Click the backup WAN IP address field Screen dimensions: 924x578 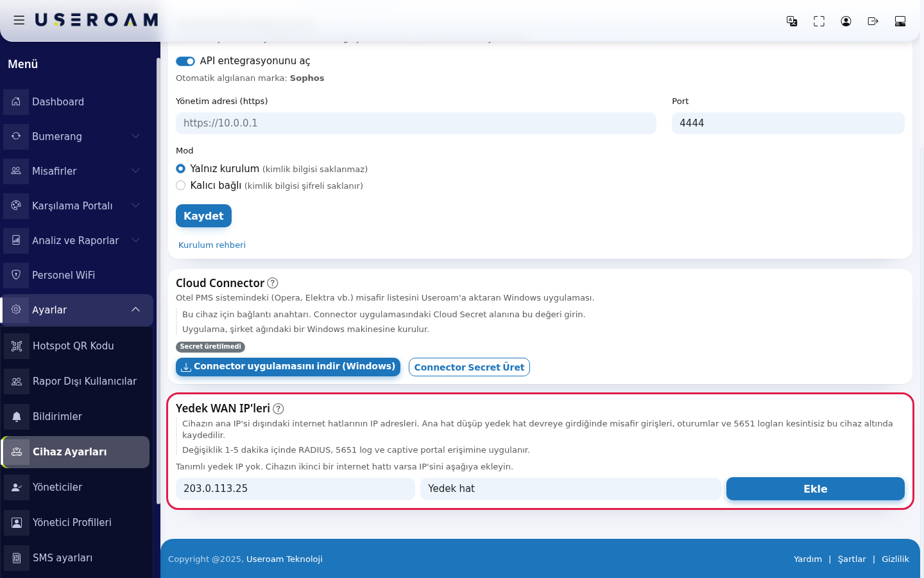(295, 489)
